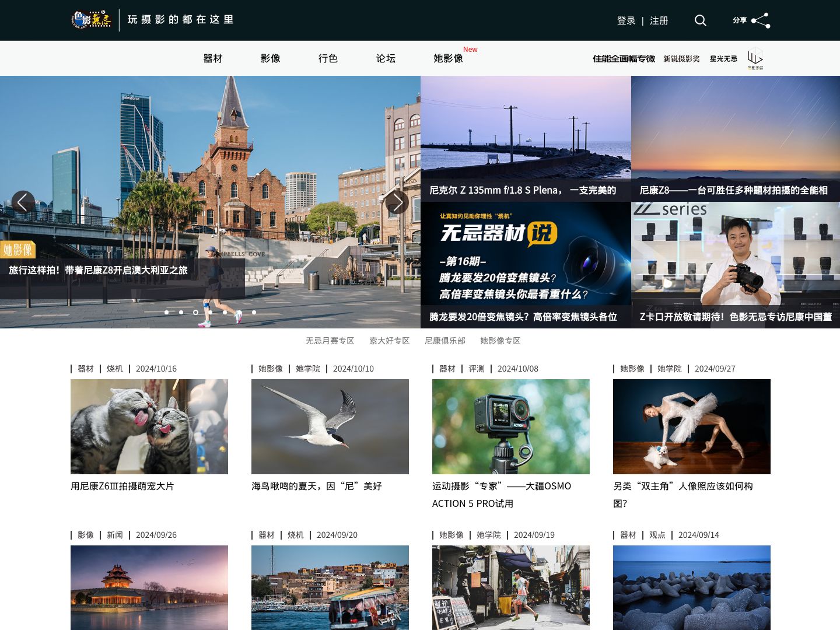The height and width of the screenshot is (630, 840).
Task: Click 器材 tag dated 2024/10/16
Action: pyautogui.click(x=86, y=369)
